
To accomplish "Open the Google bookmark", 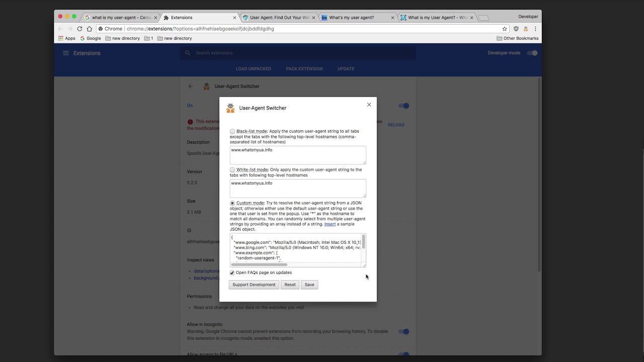I will pyautogui.click(x=91, y=38).
